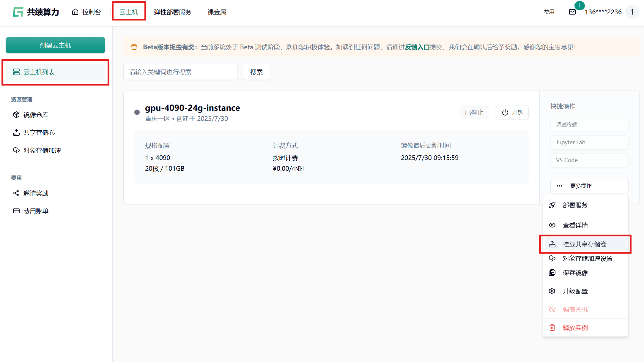Open 镜像仓库 in the sidebar
This screenshot has width=644, height=362.
pos(36,115)
